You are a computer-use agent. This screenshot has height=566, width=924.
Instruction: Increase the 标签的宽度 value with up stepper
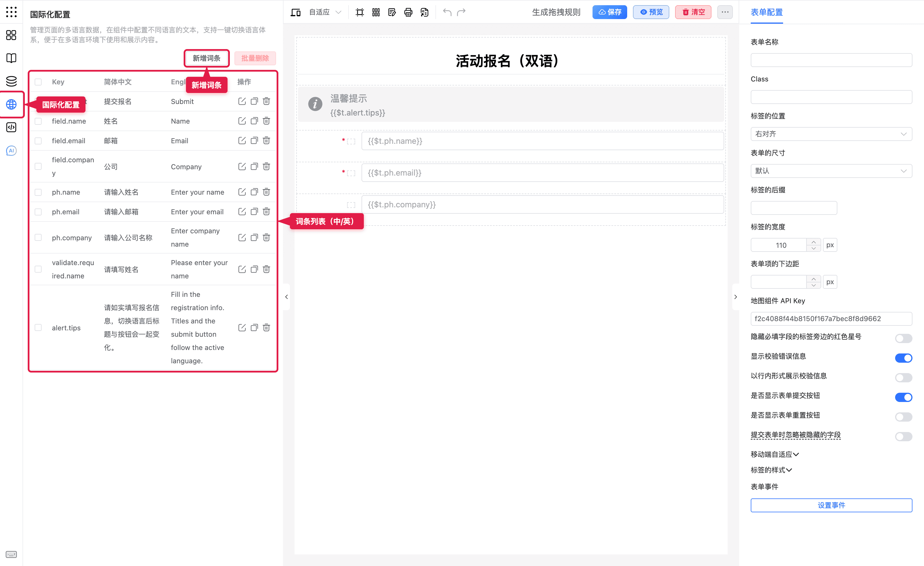(x=813, y=242)
